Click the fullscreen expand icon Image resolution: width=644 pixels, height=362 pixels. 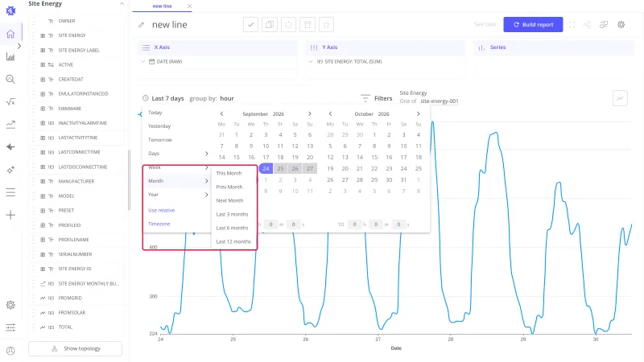[572, 25]
